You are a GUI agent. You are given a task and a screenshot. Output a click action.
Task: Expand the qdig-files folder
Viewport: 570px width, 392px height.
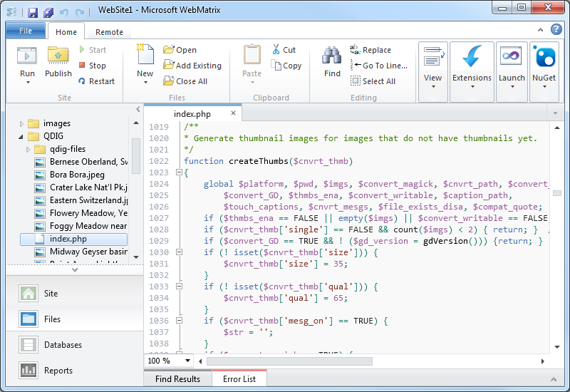point(29,149)
